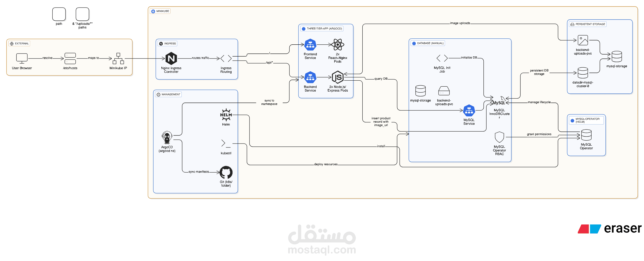This screenshot has width=644, height=261.
Task: Click the Ingress Routing code-brackets icon
Action: tap(226, 58)
